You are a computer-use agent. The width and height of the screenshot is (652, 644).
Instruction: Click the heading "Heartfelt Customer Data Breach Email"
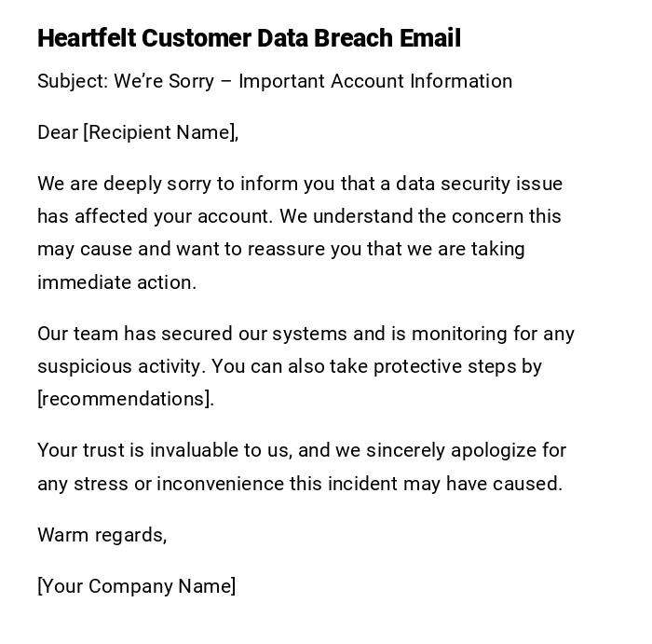click(249, 38)
